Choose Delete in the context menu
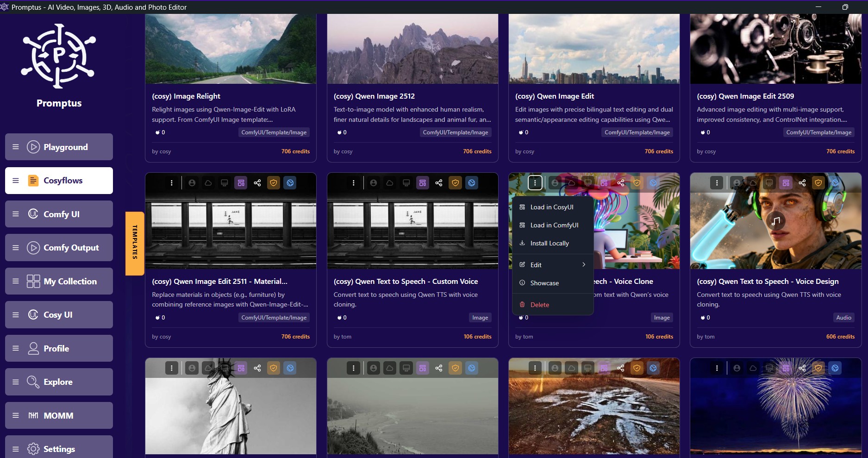 (x=553, y=305)
